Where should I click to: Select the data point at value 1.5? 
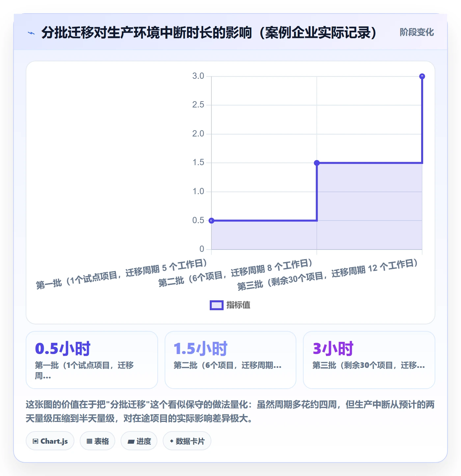click(317, 163)
